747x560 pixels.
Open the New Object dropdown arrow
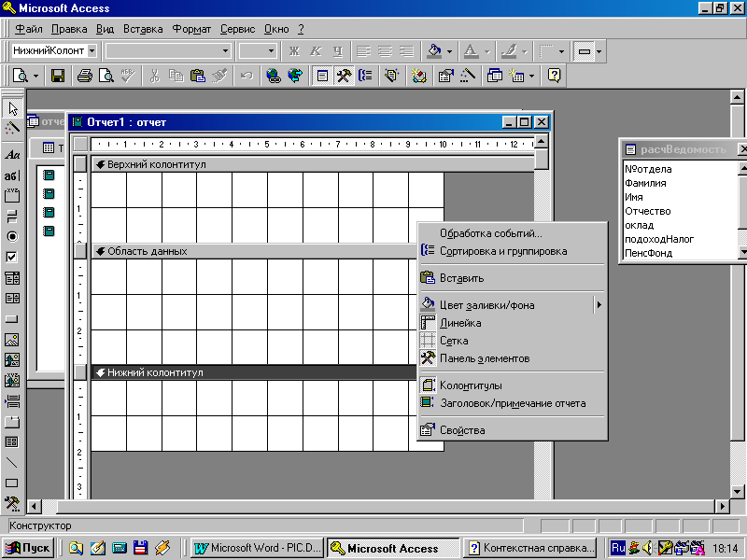pos(531,76)
